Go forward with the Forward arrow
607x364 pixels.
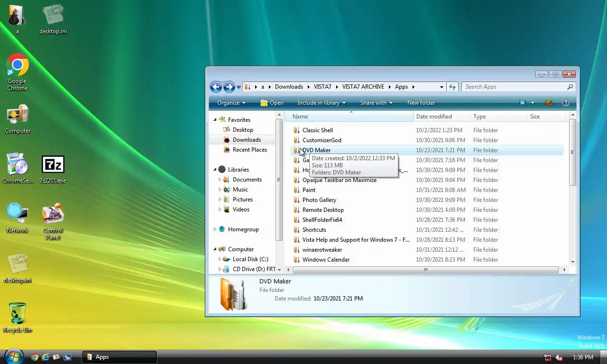coord(229,87)
